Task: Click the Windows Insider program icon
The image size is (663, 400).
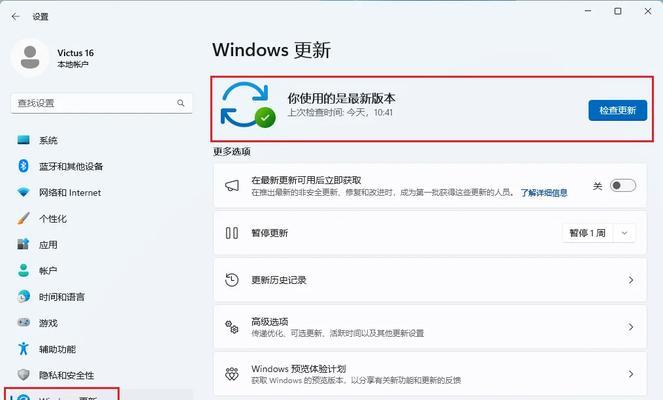Action: [232, 374]
